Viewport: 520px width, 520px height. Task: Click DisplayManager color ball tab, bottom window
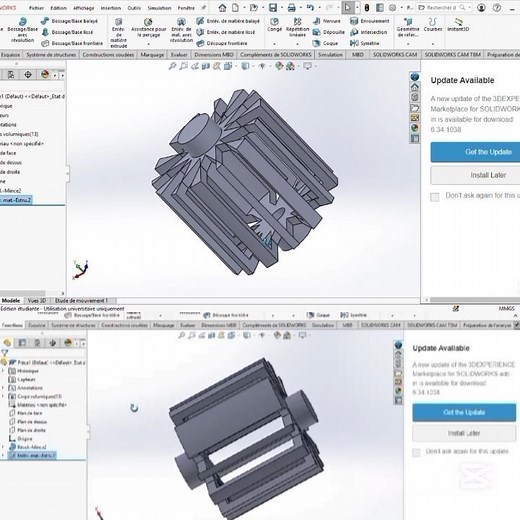point(68,343)
